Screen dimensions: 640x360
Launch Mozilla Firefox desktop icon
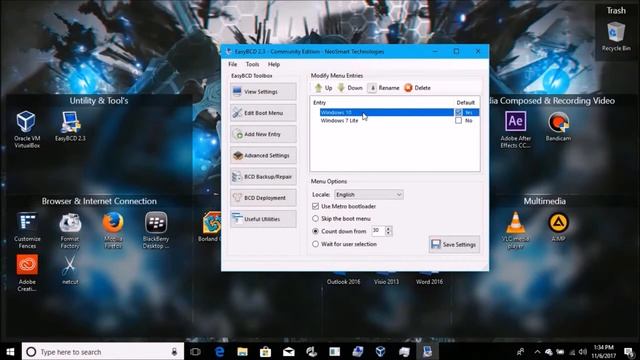113,230
